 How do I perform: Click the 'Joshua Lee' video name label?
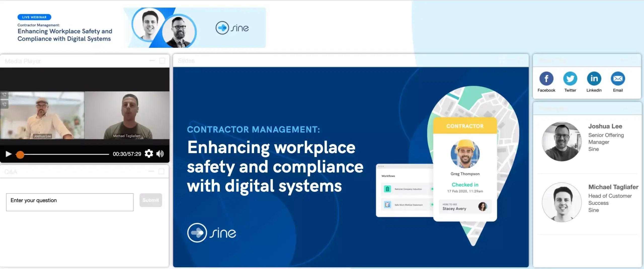[42, 136]
